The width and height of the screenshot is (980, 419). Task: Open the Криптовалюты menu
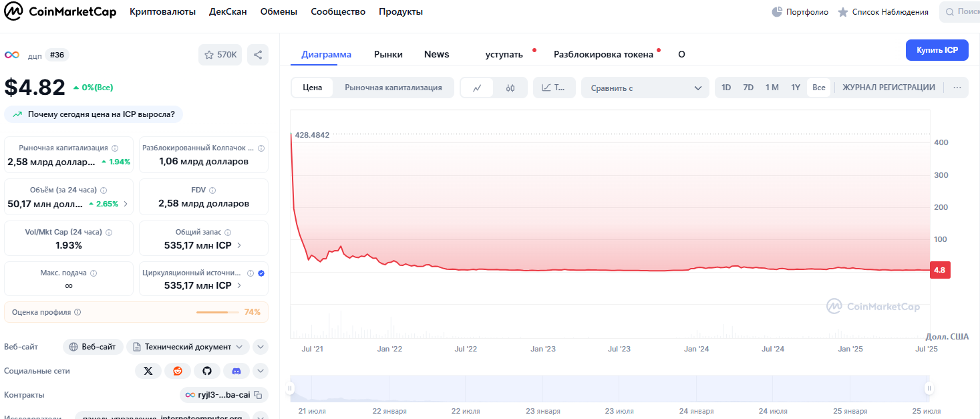pyautogui.click(x=163, y=12)
